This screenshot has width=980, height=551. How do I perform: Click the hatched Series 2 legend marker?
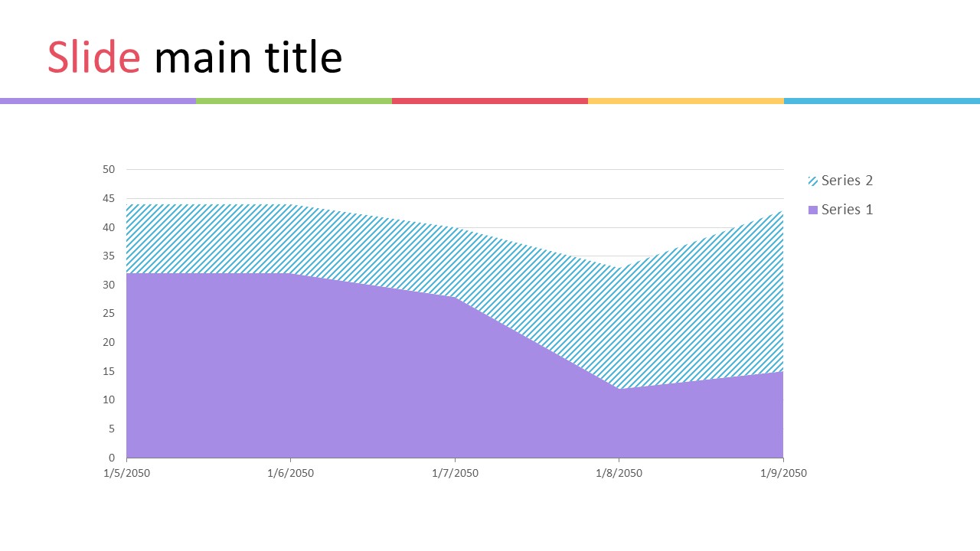coord(813,181)
